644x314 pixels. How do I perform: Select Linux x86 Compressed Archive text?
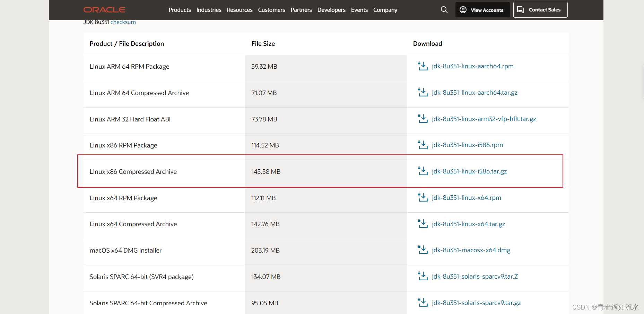click(133, 171)
